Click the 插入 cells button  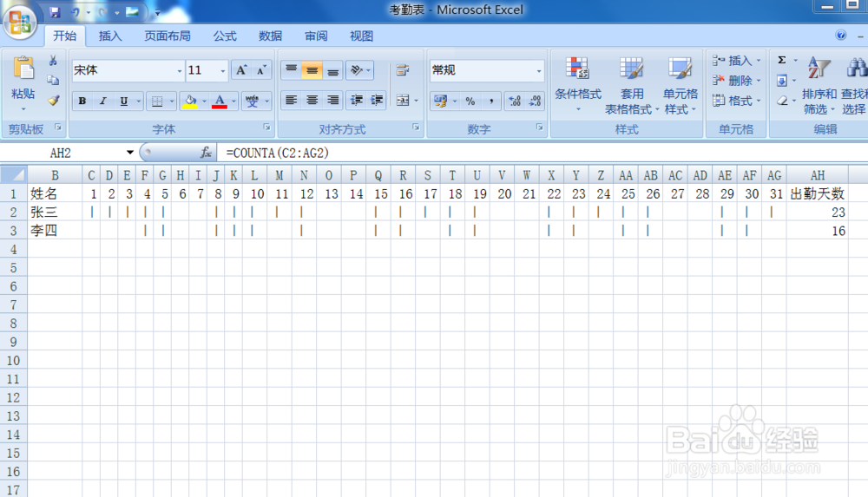[737, 61]
